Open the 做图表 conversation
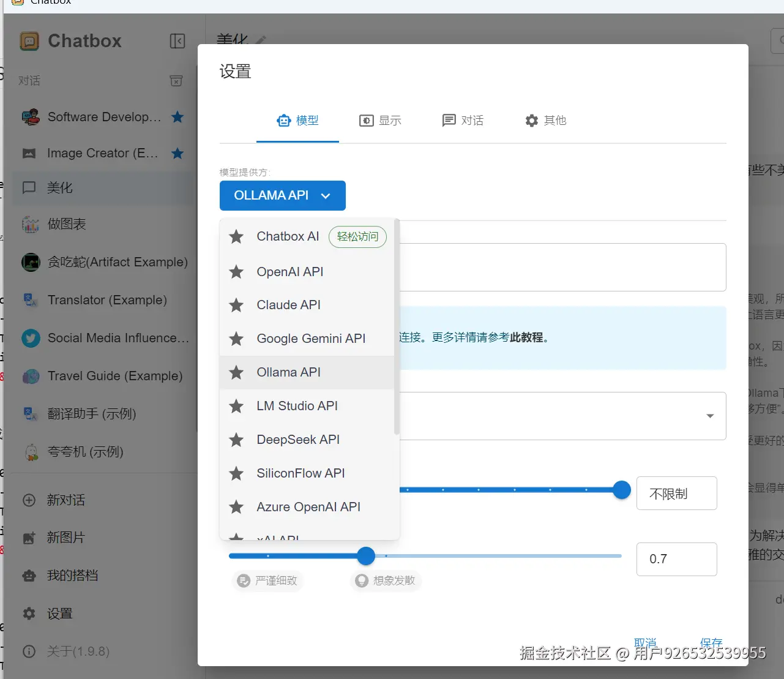The image size is (784, 679). pos(103,224)
